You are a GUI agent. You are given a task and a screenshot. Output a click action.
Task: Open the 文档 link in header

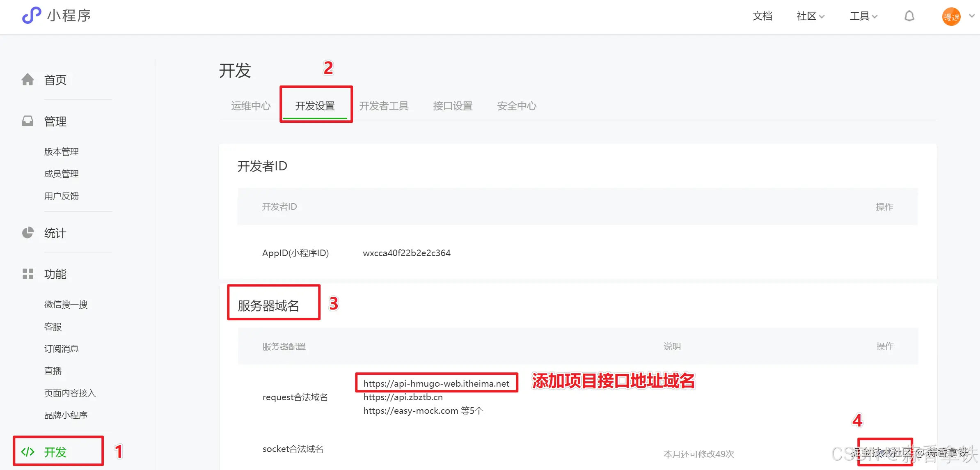[x=762, y=16]
